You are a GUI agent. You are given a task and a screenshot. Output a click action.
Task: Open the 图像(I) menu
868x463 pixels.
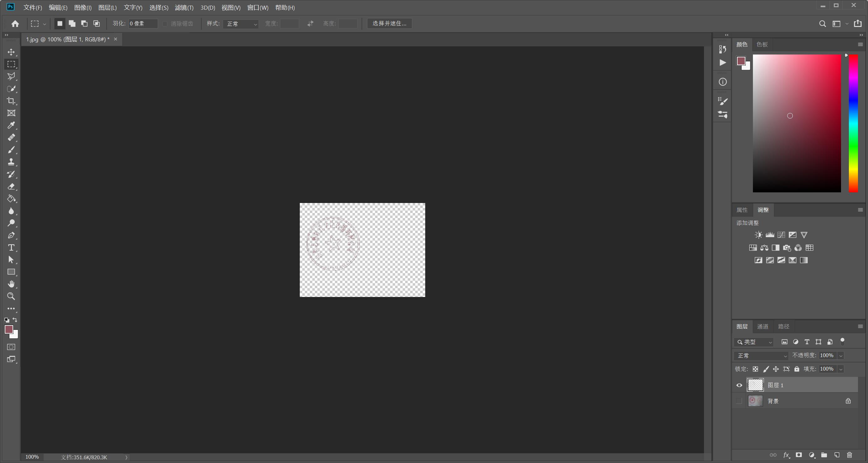pos(83,8)
